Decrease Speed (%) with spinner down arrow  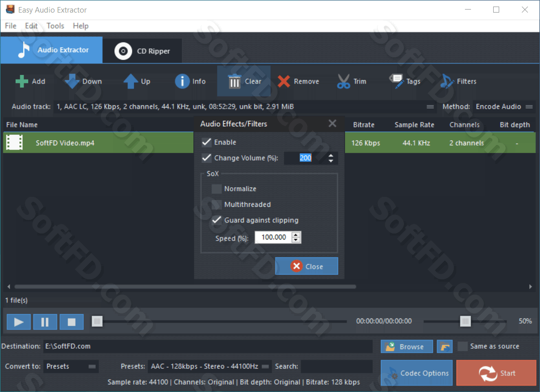pos(296,240)
